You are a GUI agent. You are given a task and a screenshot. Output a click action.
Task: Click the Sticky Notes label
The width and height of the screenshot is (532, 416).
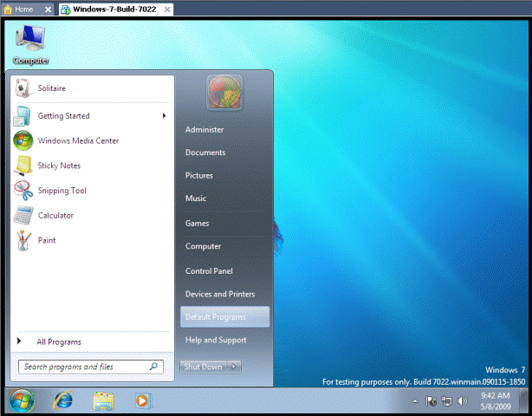pos(59,166)
